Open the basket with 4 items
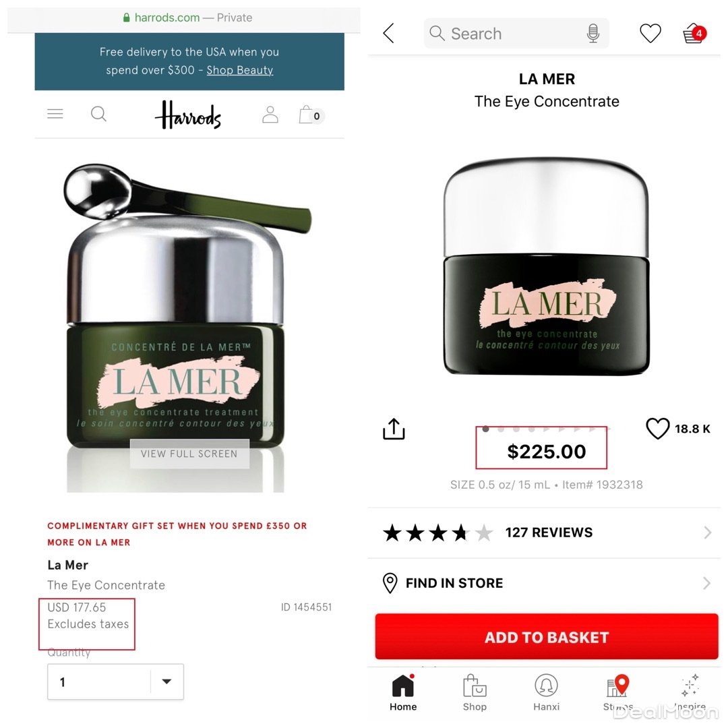Image resolution: width=728 pixels, height=728 pixels. click(x=694, y=34)
